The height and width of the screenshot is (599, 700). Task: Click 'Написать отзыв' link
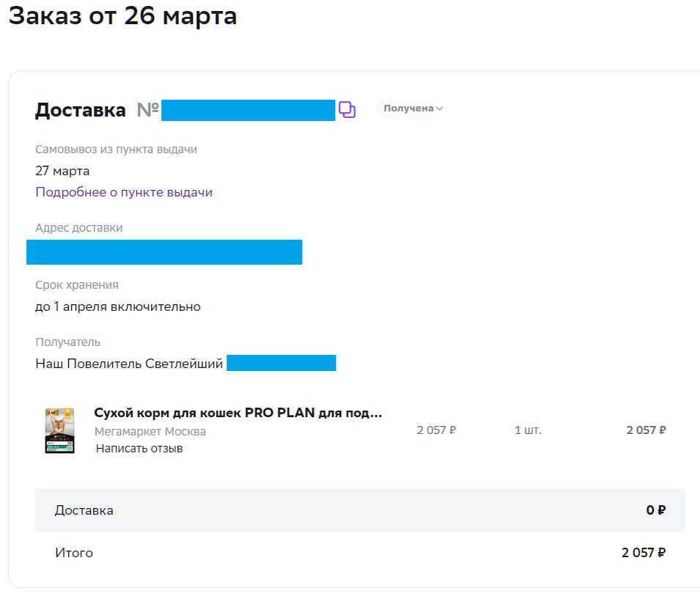click(x=139, y=449)
